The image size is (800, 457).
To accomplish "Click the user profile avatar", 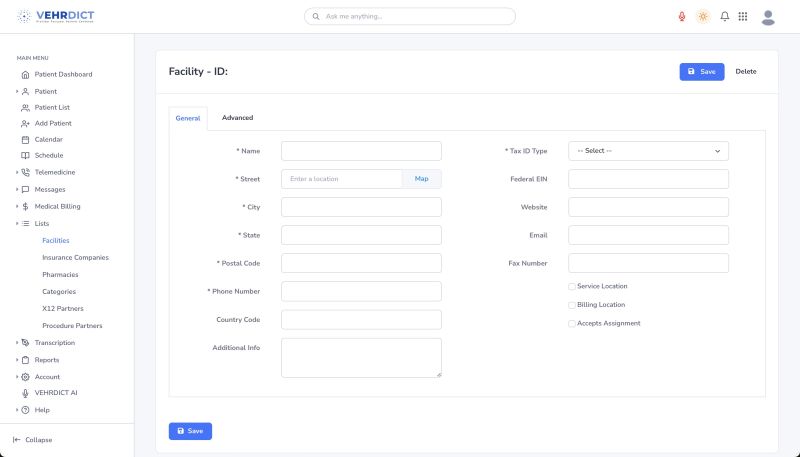I will click(x=768, y=17).
